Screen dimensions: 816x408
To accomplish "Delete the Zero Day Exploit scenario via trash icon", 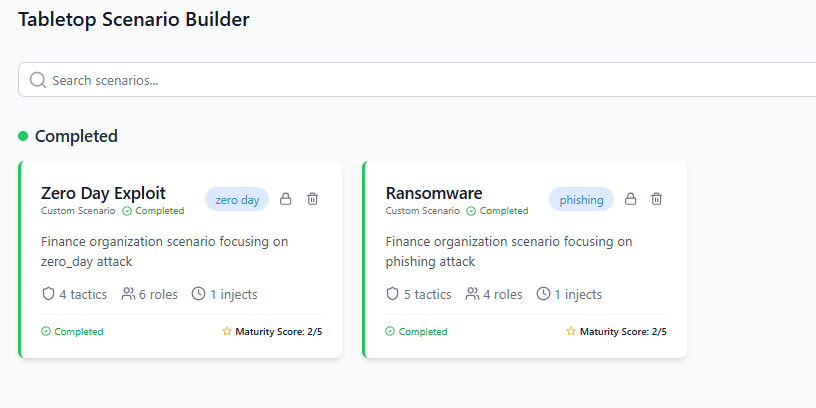I will [x=312, y=199].
